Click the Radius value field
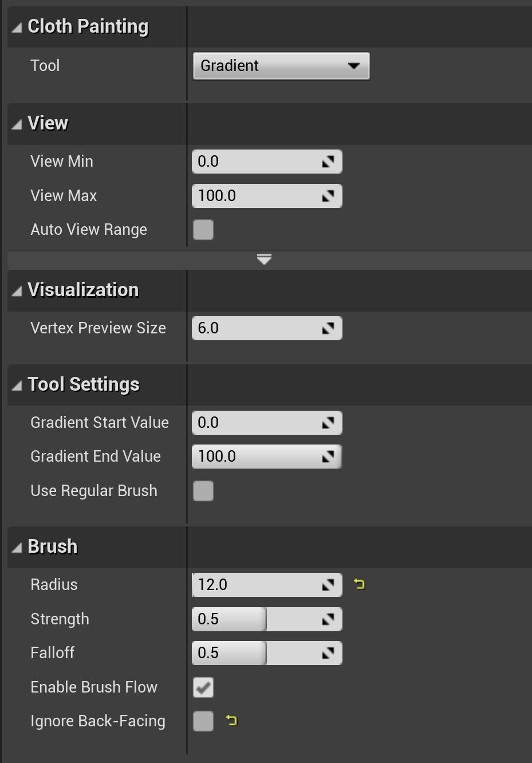Screen dimensions: 532x763 pyautogui.click(x=255, y=585)
